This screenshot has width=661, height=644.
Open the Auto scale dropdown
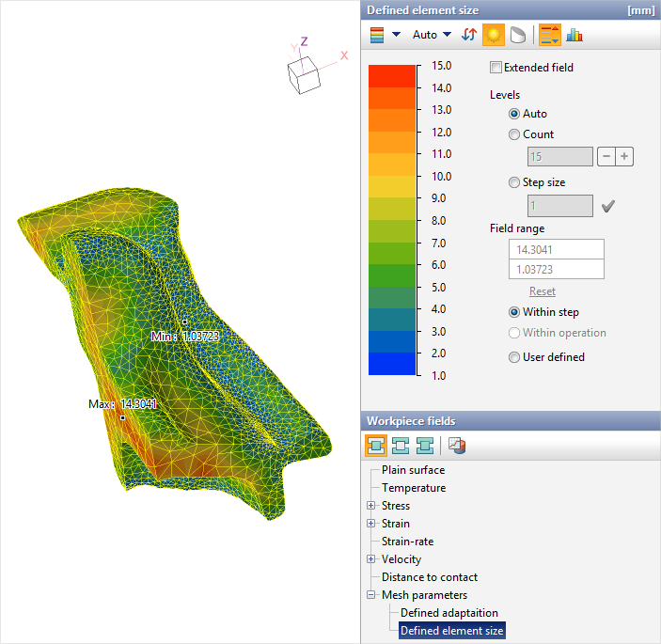pyautogui.click(x=432, y=35)
